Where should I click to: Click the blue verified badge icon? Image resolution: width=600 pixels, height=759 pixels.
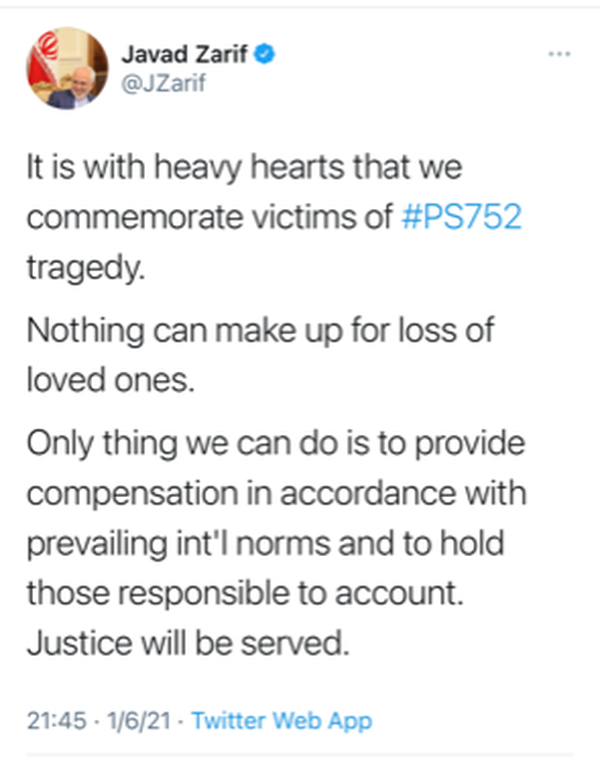pos(265,53)
